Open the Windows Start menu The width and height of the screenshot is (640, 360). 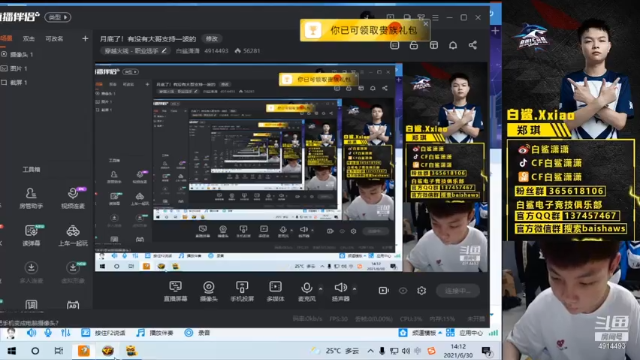(x=12, y=351)
